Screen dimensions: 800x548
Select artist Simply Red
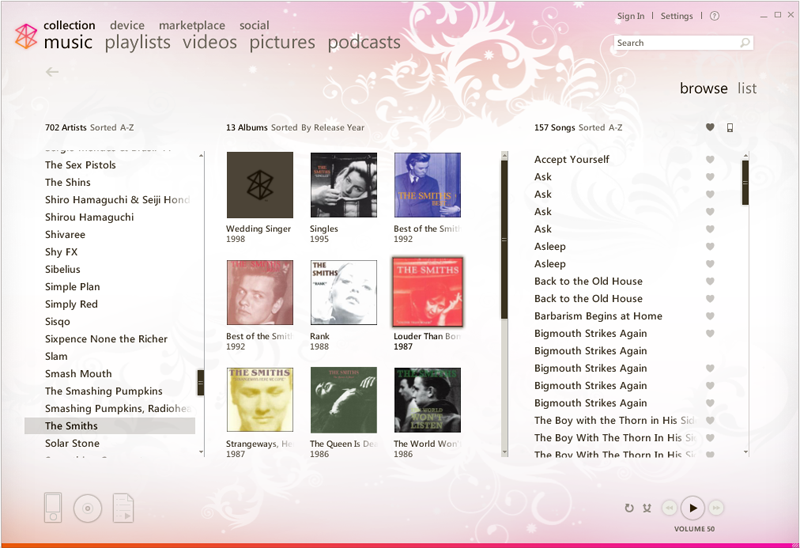[71, 304]
